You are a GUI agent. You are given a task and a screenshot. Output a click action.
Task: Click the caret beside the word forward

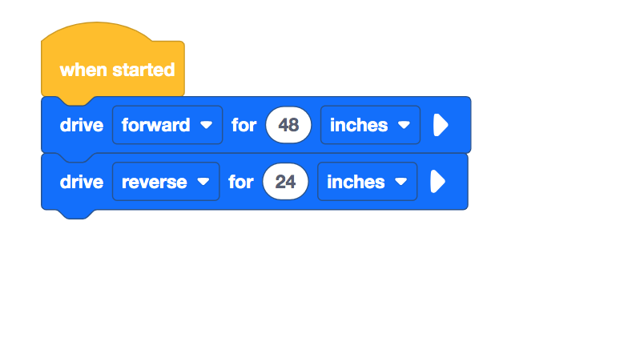coord(207,125)
